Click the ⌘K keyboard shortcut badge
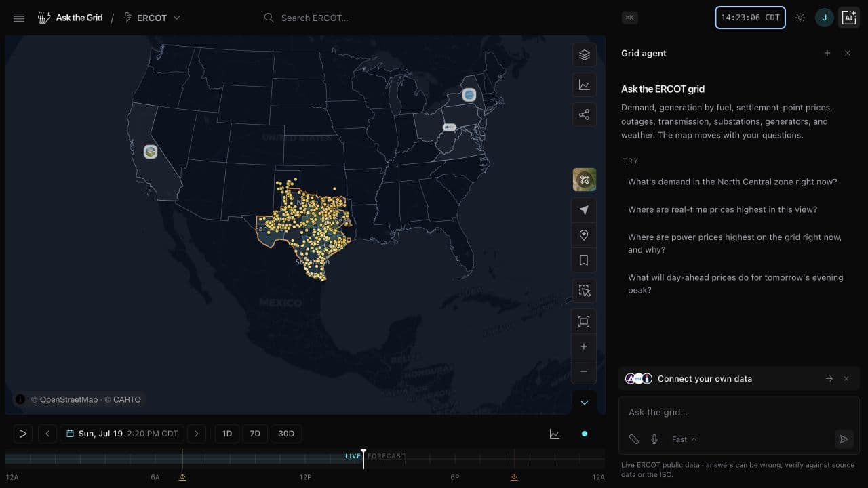This screenshot has width=868, height=488. click(x=629, y=18)
